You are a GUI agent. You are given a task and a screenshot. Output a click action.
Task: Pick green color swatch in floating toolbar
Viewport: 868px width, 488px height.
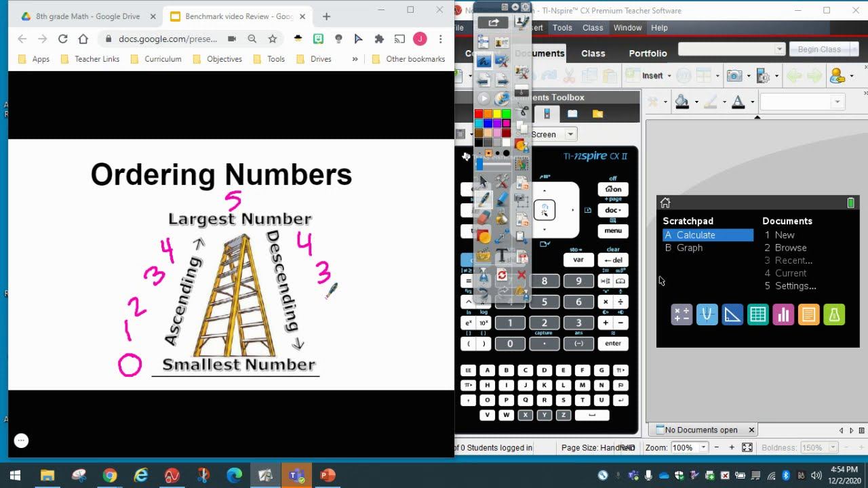506,114
